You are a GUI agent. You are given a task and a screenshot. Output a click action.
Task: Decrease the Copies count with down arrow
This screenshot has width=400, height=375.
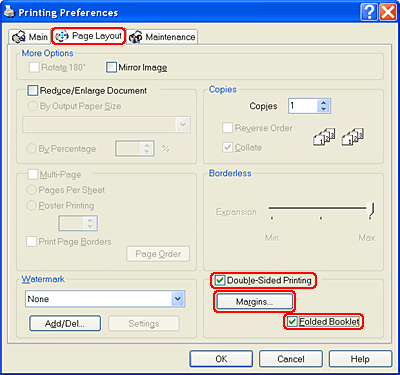323,109
